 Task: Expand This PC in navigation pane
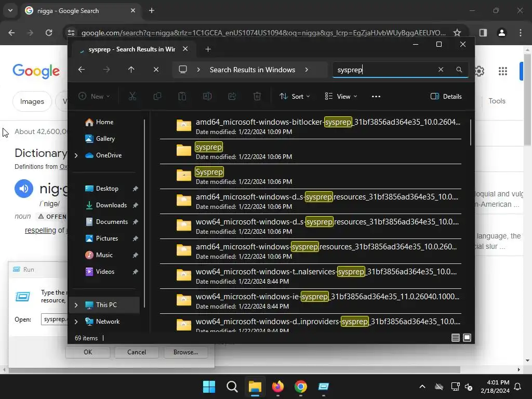(76, 305)
